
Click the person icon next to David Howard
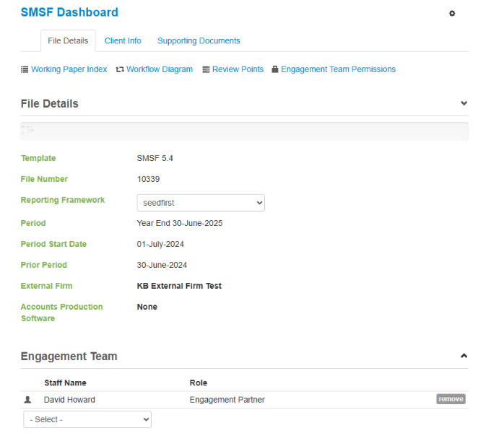(28, 399)
